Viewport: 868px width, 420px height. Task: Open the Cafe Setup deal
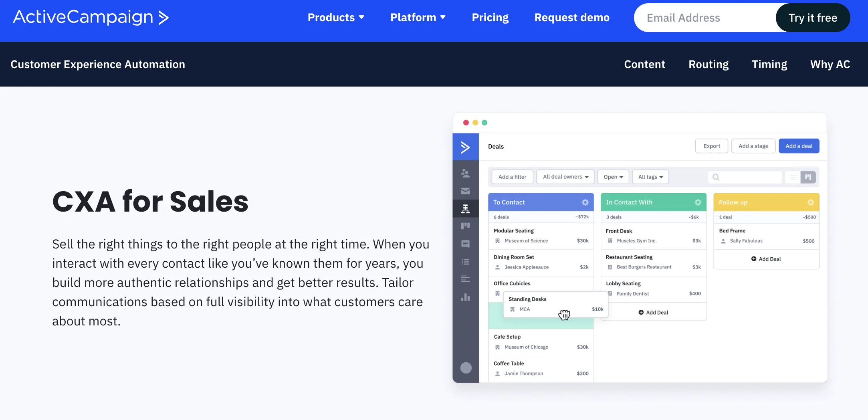pyautogui.click(x=541, y=342)
